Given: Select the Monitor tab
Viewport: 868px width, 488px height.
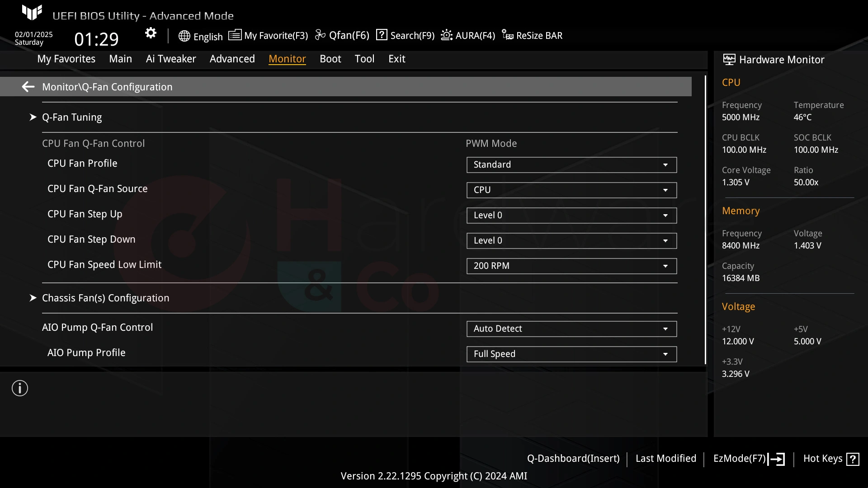Looking at the screenshot, I should point(287,59).
